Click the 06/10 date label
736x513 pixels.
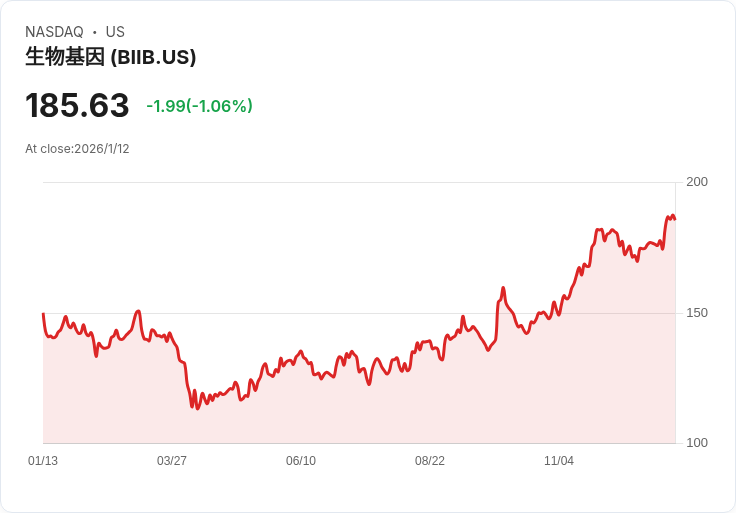301,461
